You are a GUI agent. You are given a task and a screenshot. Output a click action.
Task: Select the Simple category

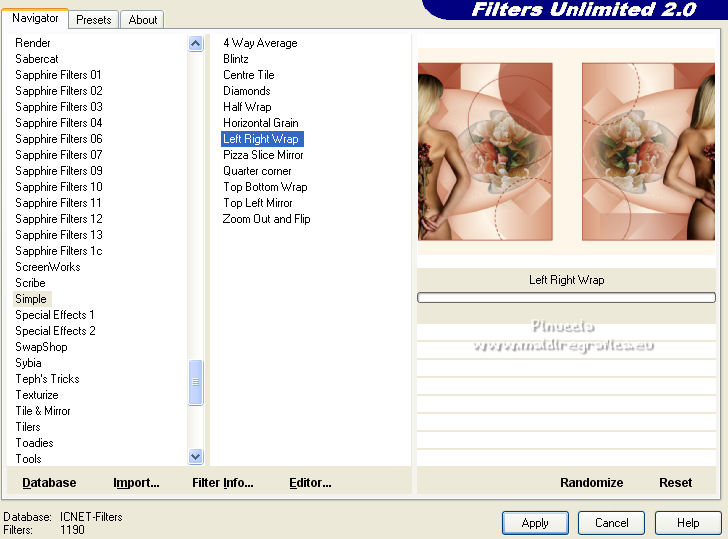[31, 299]
